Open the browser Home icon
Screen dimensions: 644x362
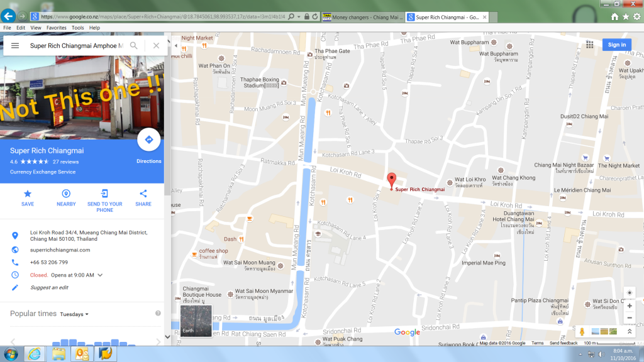[614, 17]
